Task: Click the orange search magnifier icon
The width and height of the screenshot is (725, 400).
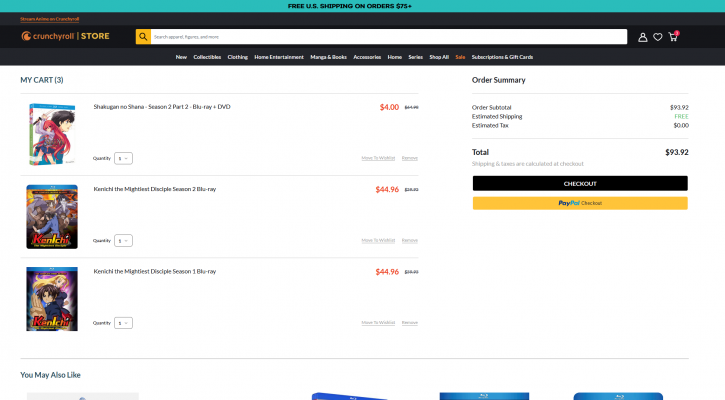Action: 143,37
